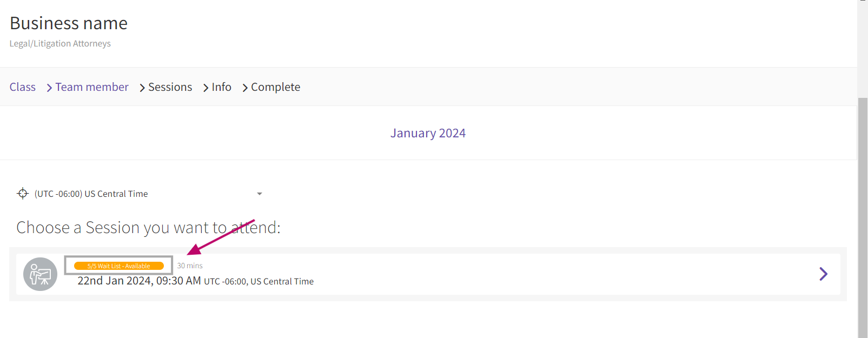This screenshot has width=868, height=338.
Task: Open the US Central Time selector
Action: (91, 194)
